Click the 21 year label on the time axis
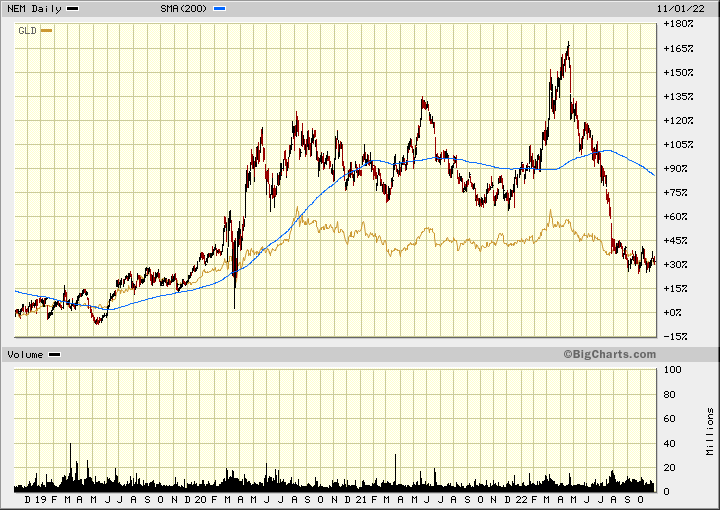Viewport: 720px width, 510px height. 361,499
